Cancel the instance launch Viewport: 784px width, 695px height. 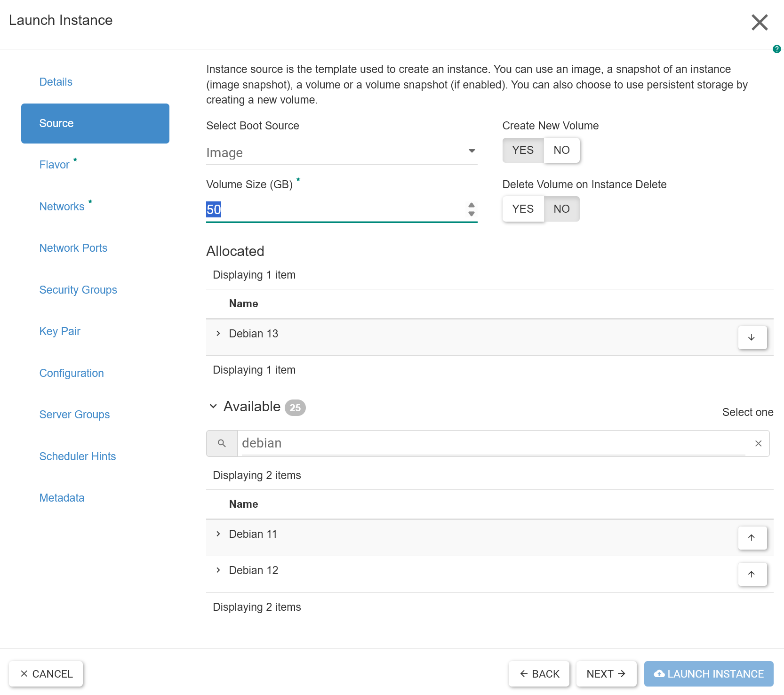pos(46,674)
